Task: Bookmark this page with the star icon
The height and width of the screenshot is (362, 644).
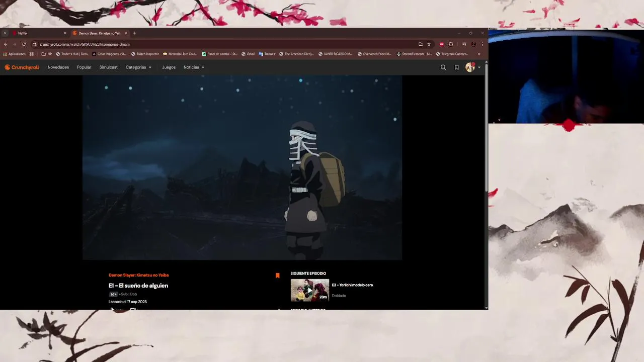Action: (429, 44)
